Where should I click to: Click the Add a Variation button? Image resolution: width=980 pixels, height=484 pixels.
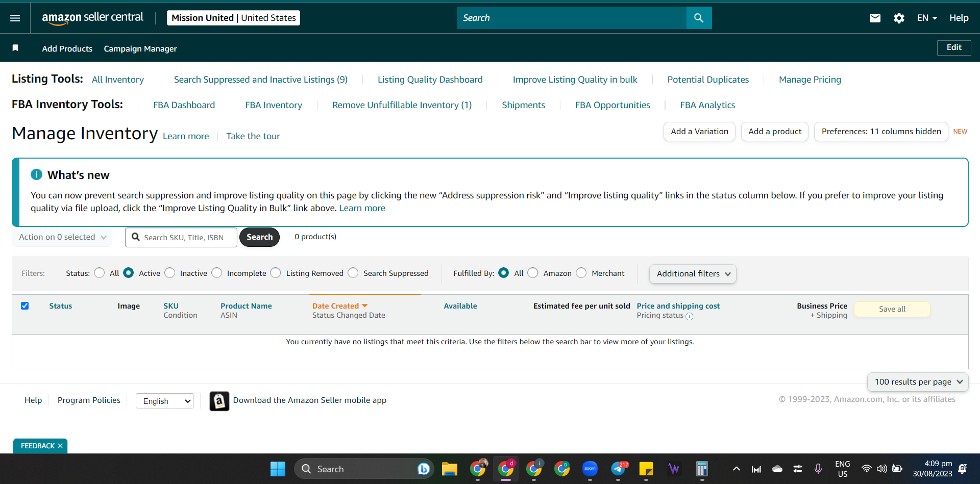click(699, 132)
